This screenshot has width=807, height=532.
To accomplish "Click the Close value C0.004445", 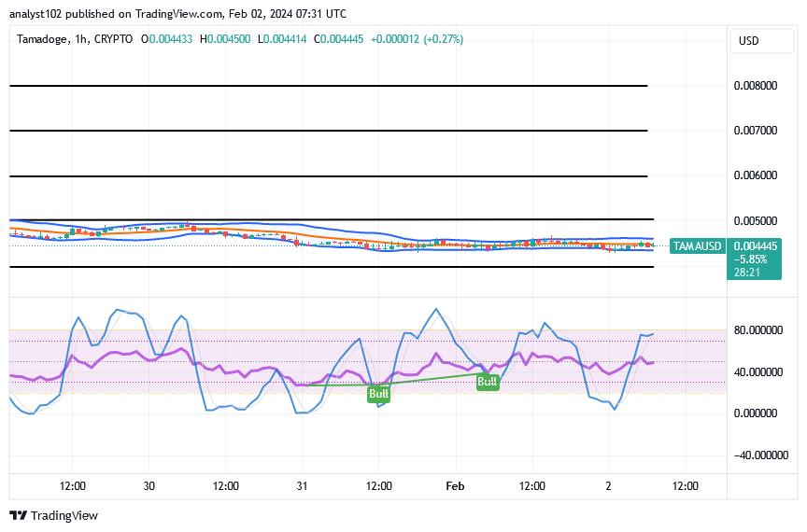I will pos(339,39).
